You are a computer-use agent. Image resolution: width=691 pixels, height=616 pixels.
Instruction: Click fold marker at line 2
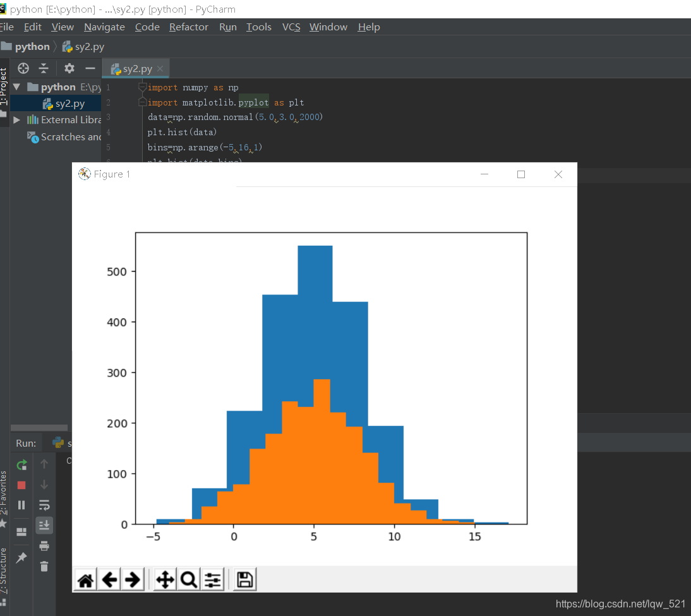(x=142, y=102)
